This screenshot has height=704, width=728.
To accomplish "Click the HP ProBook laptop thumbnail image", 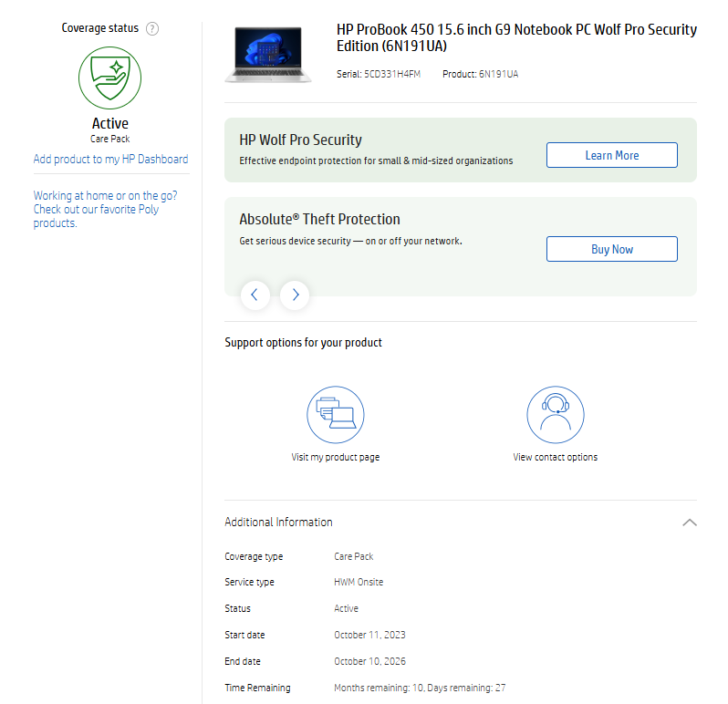I will [x=268, y=55].
